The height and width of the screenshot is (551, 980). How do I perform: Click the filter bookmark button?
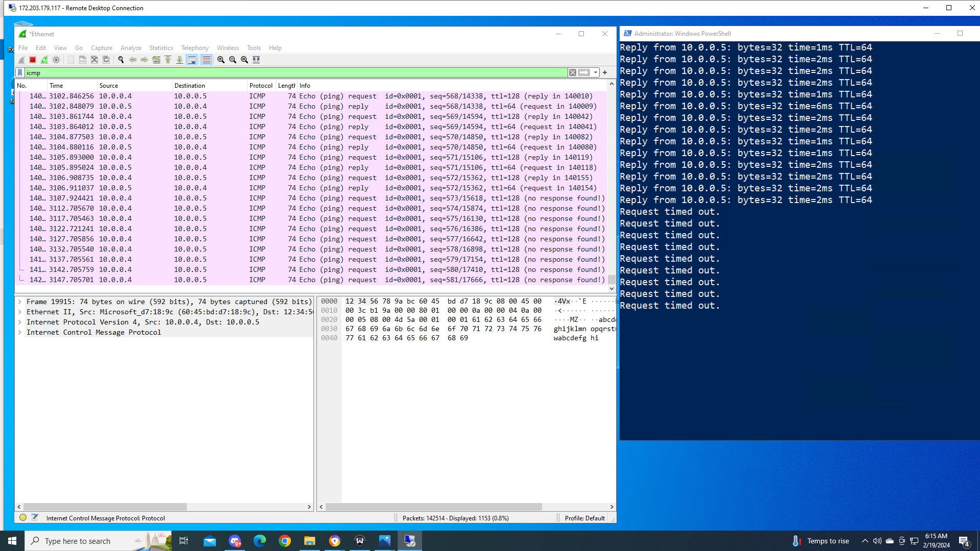20,72
